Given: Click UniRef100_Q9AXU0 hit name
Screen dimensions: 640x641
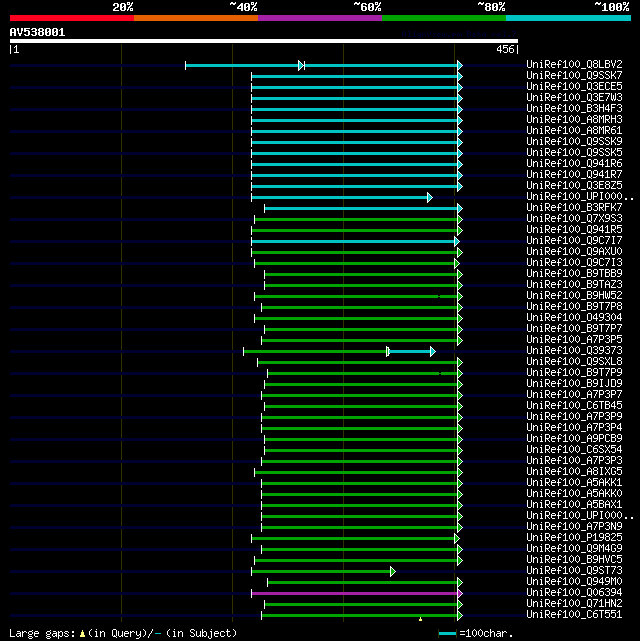Looking at the screenshot, I should coord(574,252).
